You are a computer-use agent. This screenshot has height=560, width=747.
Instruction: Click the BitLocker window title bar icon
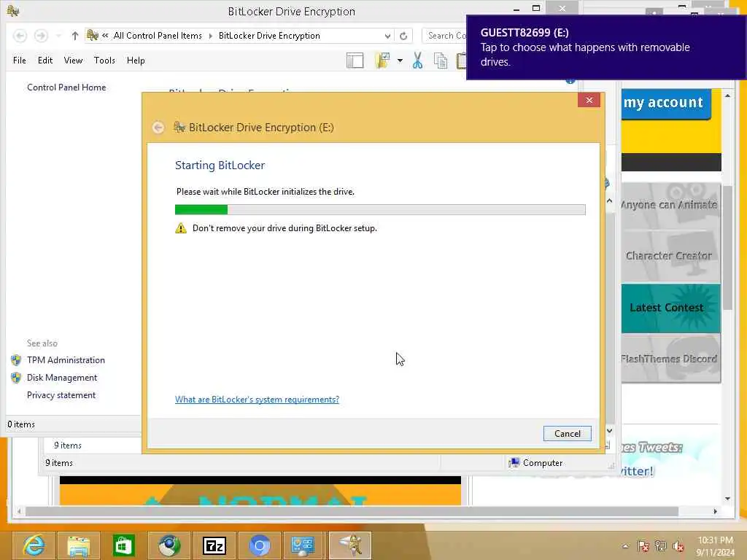(x=13, y=11)
